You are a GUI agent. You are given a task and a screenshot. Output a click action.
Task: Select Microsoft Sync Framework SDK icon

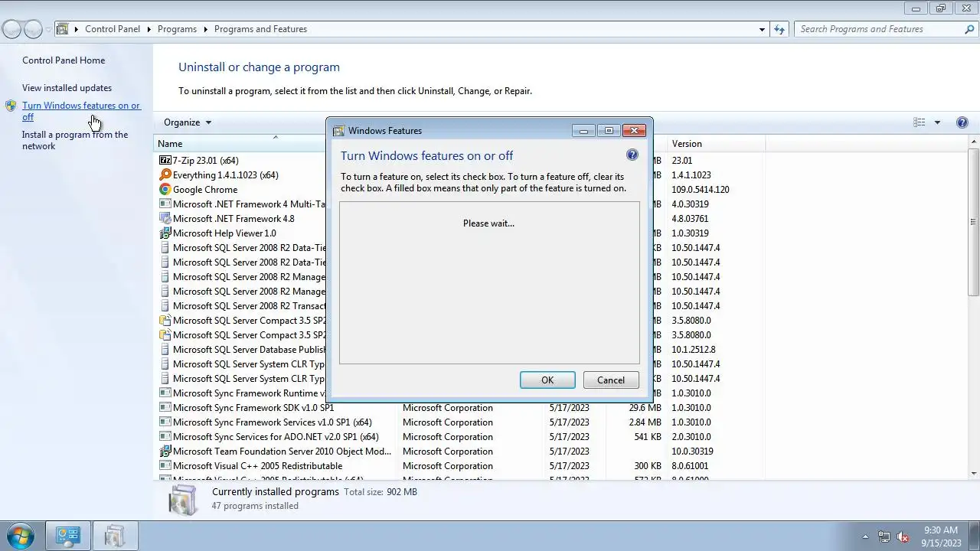pos(165,408)
